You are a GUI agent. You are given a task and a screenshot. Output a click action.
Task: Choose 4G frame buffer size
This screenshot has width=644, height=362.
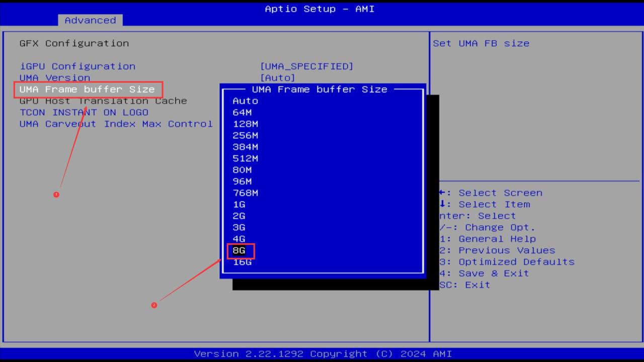coord(239,239)
